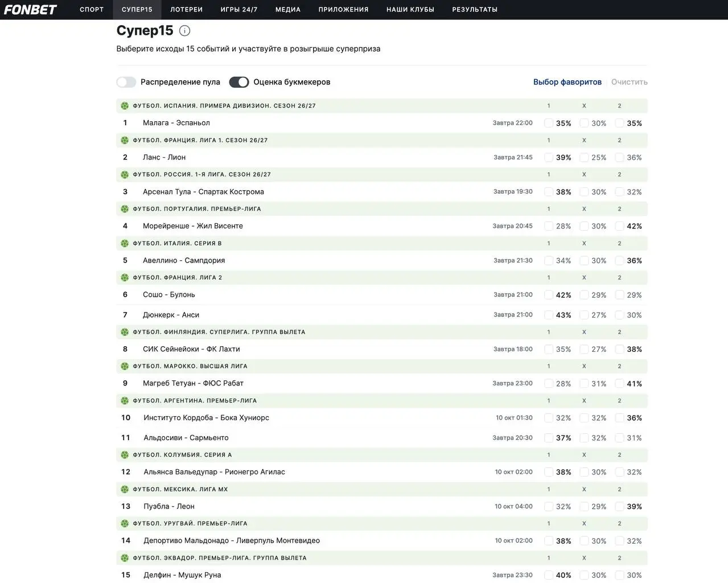The width and height of the screenshot is (728, 583).
Task: Click football icon for Испания Примера Дивизион
Action: pos(125,106)
